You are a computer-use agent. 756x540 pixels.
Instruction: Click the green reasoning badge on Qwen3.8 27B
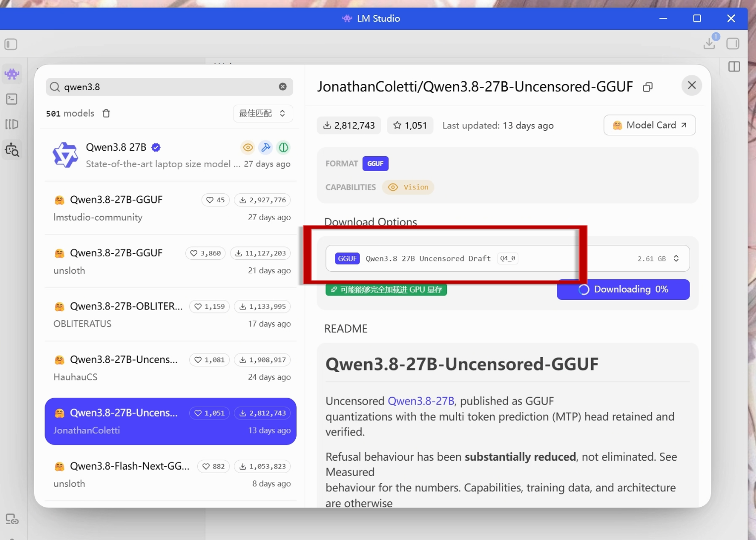click(284, 147)
